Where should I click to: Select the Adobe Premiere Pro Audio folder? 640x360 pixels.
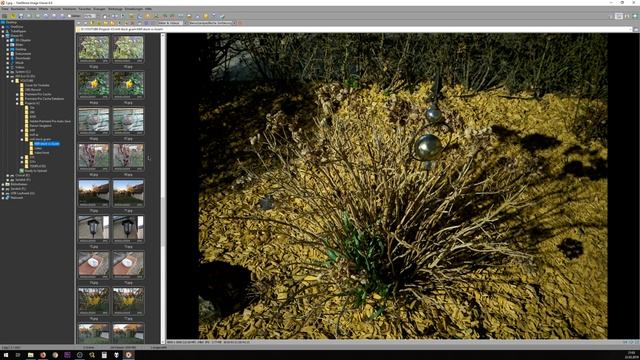coord(50,121)
